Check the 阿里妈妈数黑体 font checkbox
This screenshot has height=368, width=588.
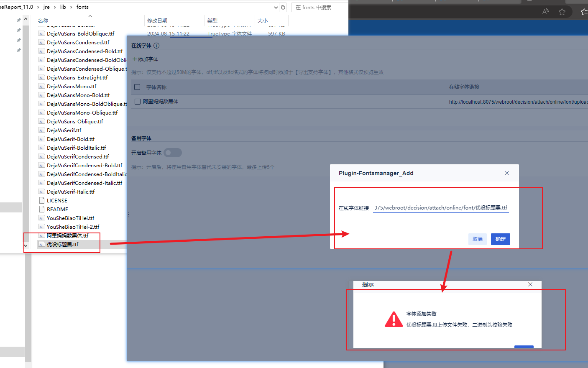tap(137, 102)
